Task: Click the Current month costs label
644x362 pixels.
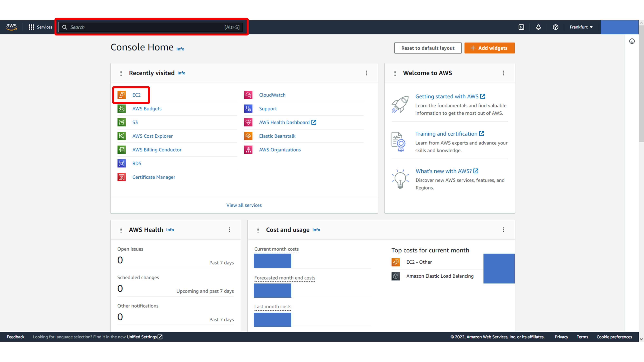Action: coord(276,249)
